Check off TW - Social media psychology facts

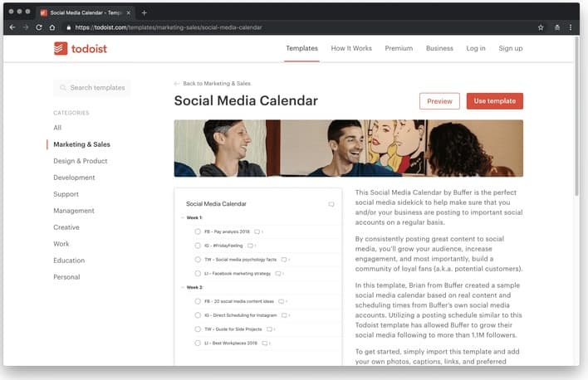coord(198,260)
